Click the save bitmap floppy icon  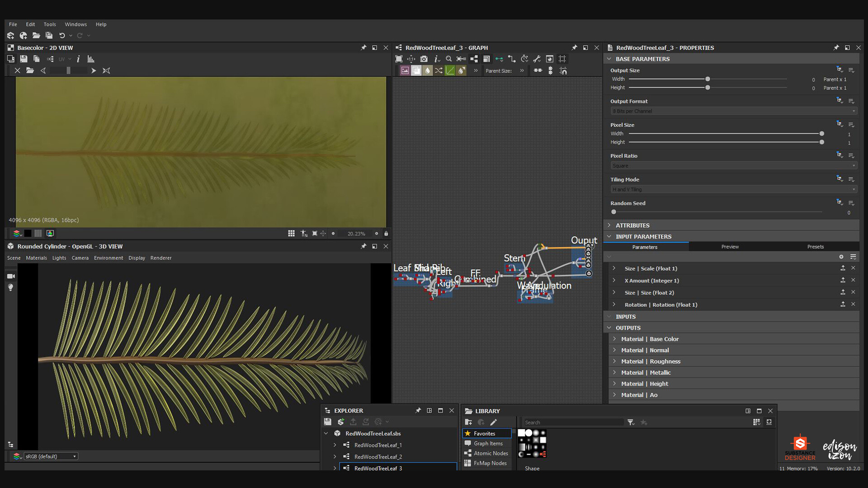coord(24,59)
